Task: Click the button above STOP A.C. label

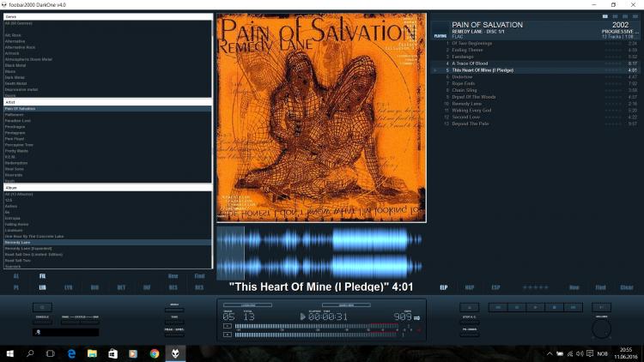Action: pos(470,307)
